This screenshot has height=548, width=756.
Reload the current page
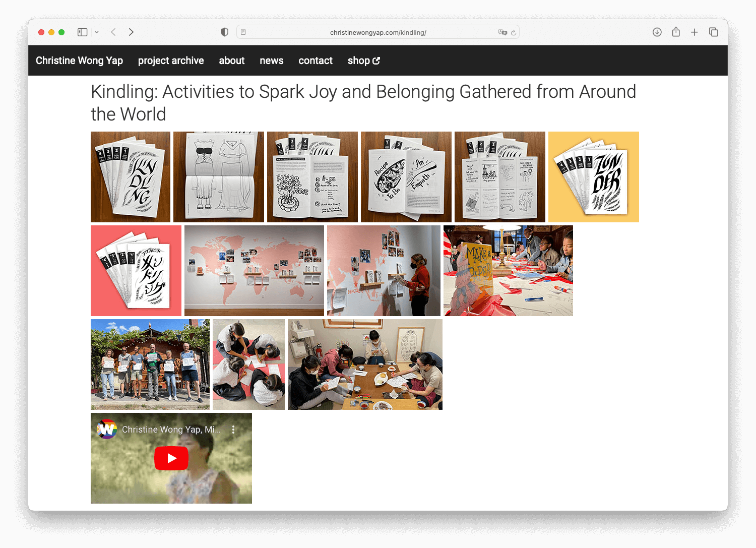pyautogui.click(x=514, y=33)
